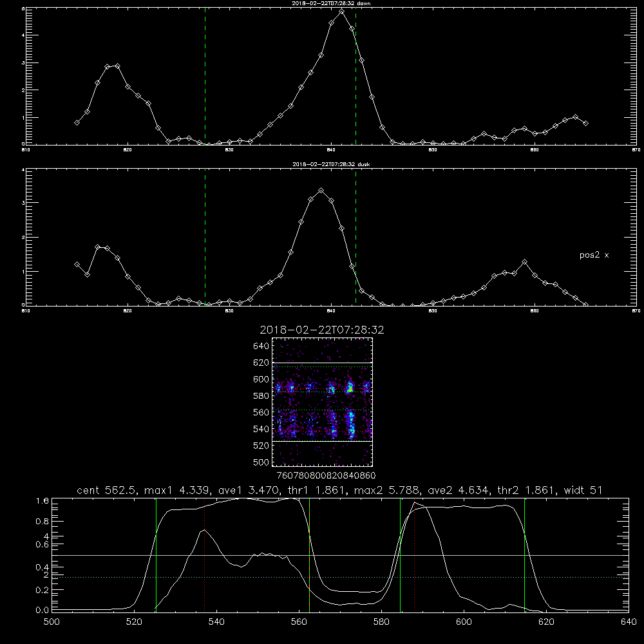
Task: Click the '2018-02-22T07:28:32 dusk' plot title
Action: [331, 164]
